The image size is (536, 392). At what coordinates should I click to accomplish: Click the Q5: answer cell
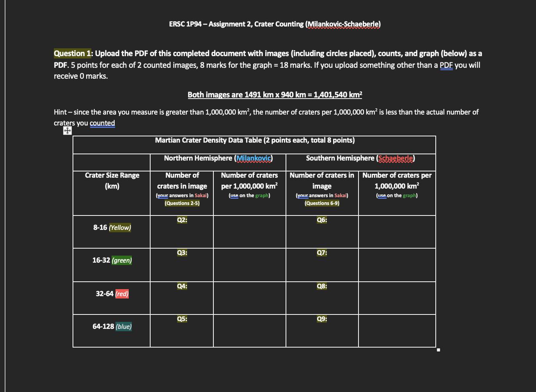pyautogui.click(x=182, y=331)
